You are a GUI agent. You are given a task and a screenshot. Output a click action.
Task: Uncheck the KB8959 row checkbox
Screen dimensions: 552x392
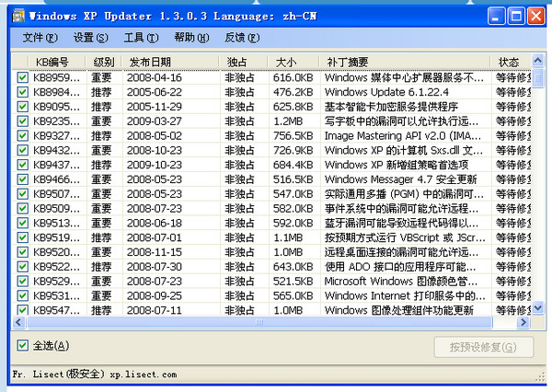pos(22,77)
